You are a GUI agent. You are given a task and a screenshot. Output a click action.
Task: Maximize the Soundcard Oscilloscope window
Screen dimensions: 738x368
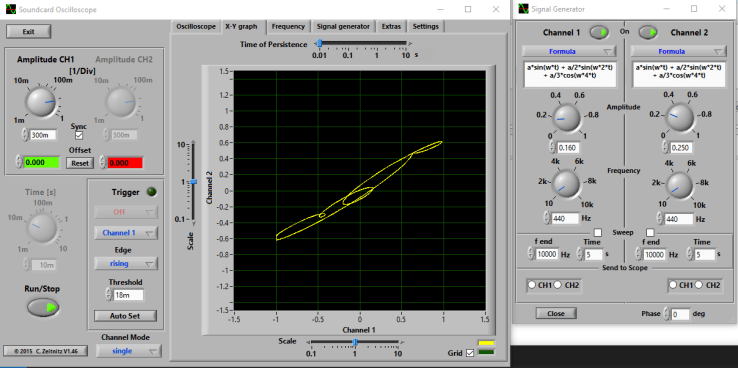[x=468, y=9]
